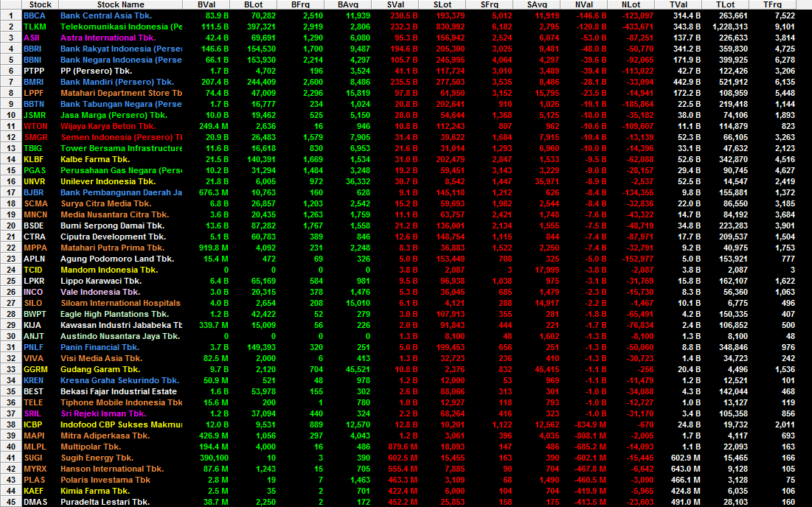Viewport: 812px width, 507px height.
Task: Click the TFrq column header
Action: click(773, 4)
